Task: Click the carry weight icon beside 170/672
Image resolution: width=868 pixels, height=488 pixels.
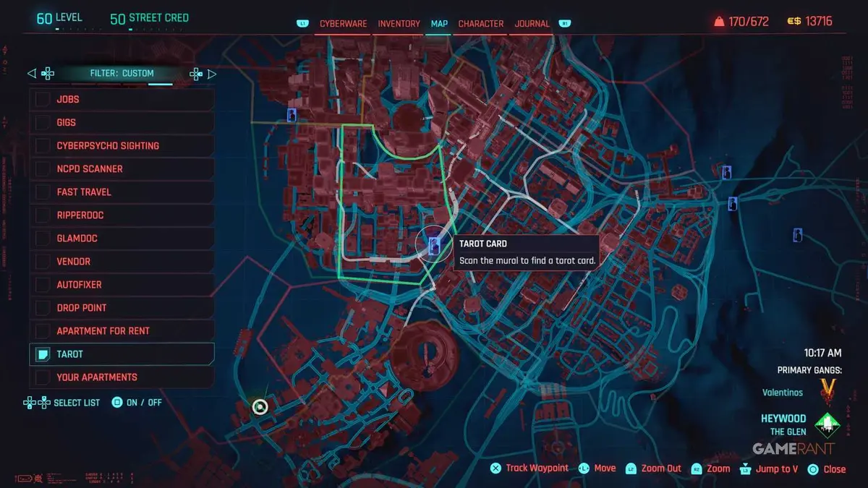Action: tap(719, 22)
